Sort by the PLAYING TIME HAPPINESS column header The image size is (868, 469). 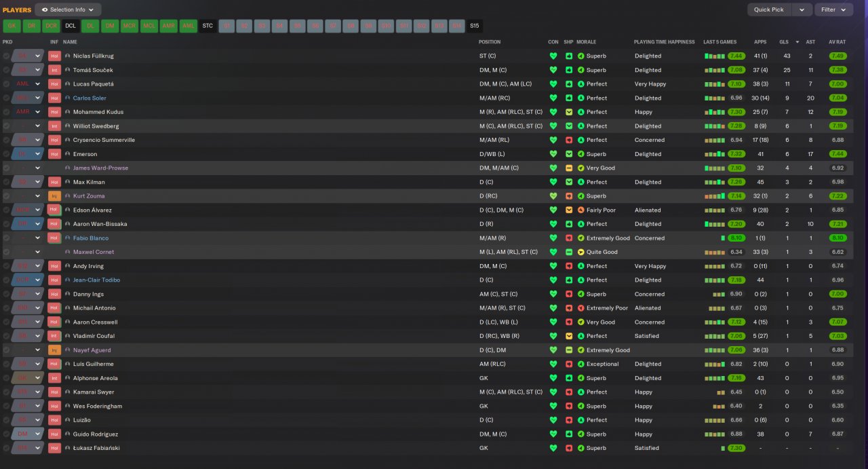[665, 42]
